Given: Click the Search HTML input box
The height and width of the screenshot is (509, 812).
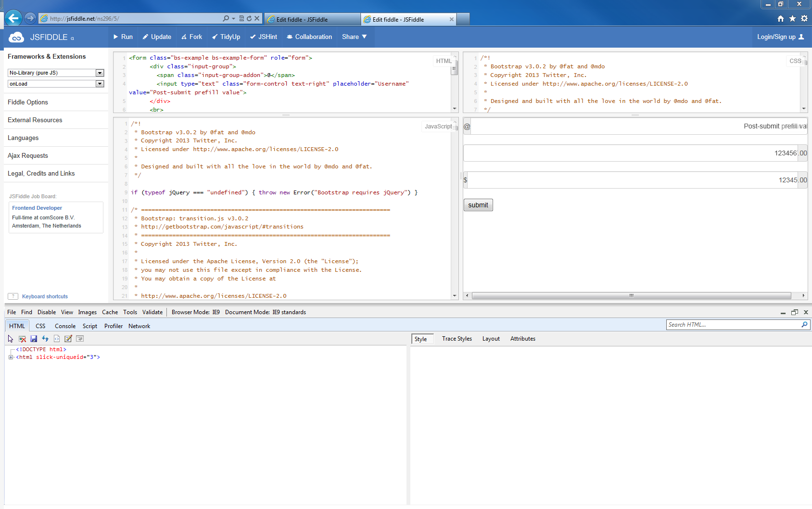Looking at the screenshot, I should click(x=733, y=325).
